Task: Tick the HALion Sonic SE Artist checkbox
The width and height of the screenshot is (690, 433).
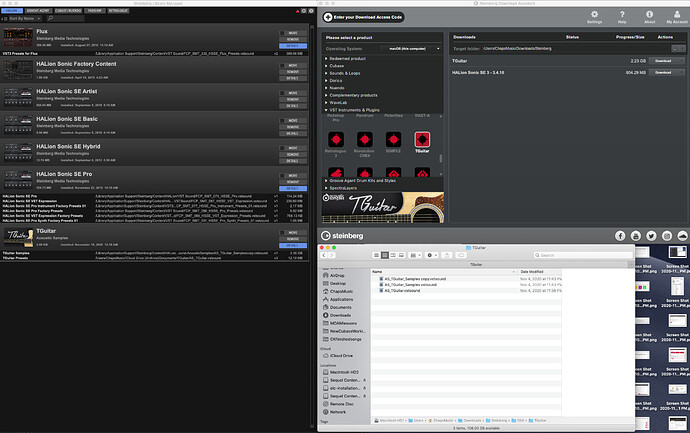Action: click(x=282, y=93)
